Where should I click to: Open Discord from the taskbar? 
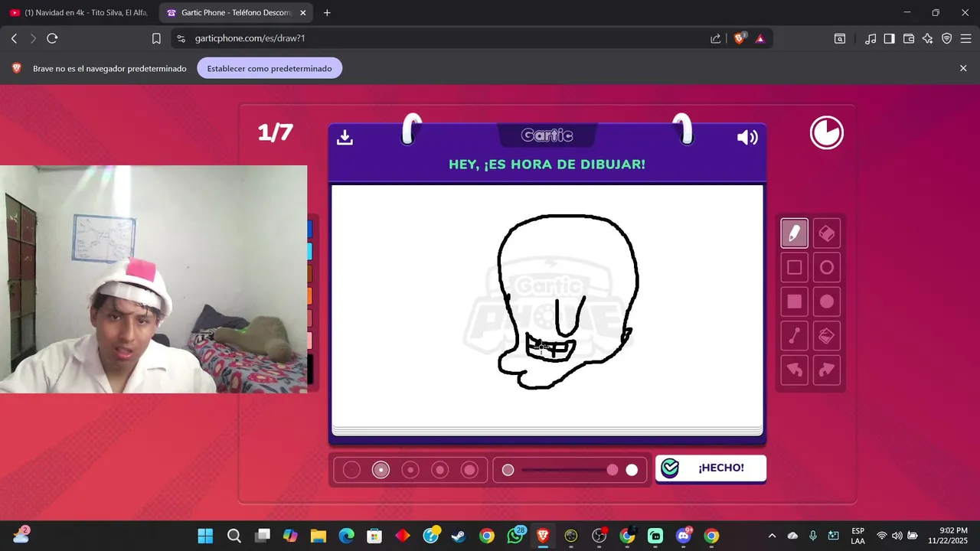coord(683,536)
